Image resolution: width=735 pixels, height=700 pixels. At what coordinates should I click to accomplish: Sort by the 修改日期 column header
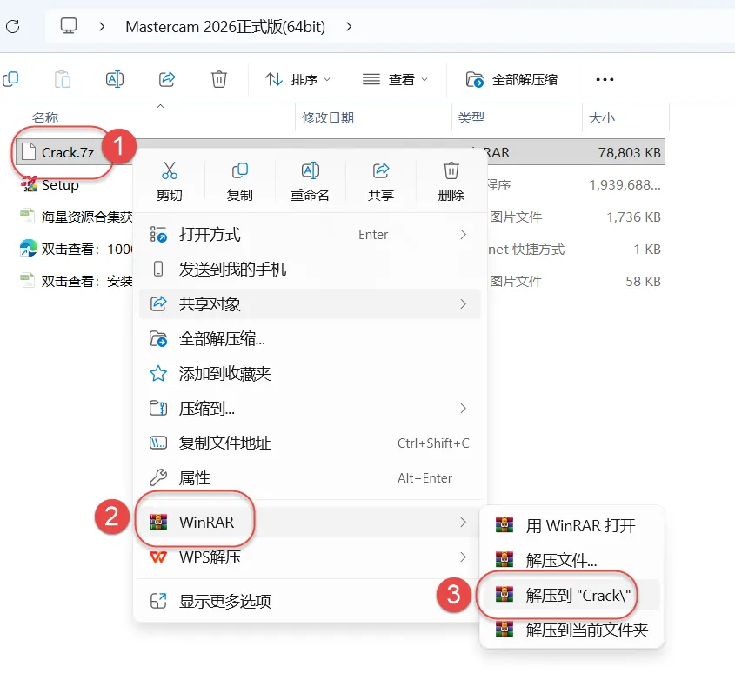pyautogui.click(x=328, y=117)
